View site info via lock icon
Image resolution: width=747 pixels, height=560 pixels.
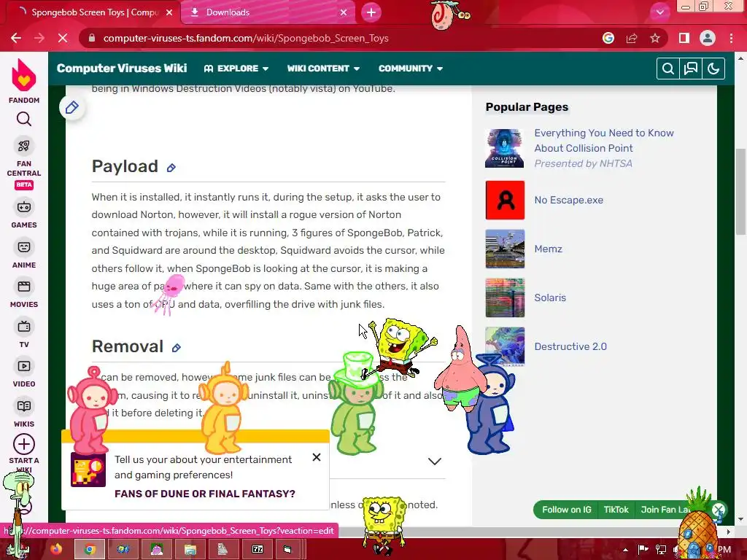92,38
